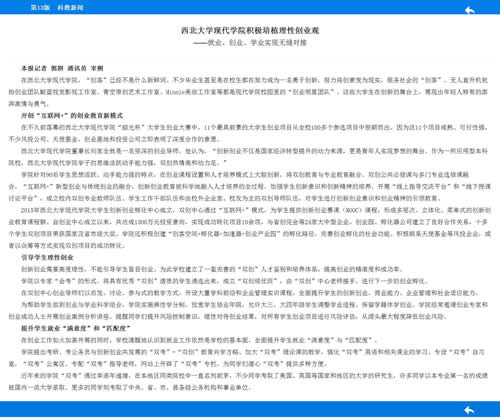Select the "科教新闻" section label
The image size is (500, 420).
coord(70,8)
